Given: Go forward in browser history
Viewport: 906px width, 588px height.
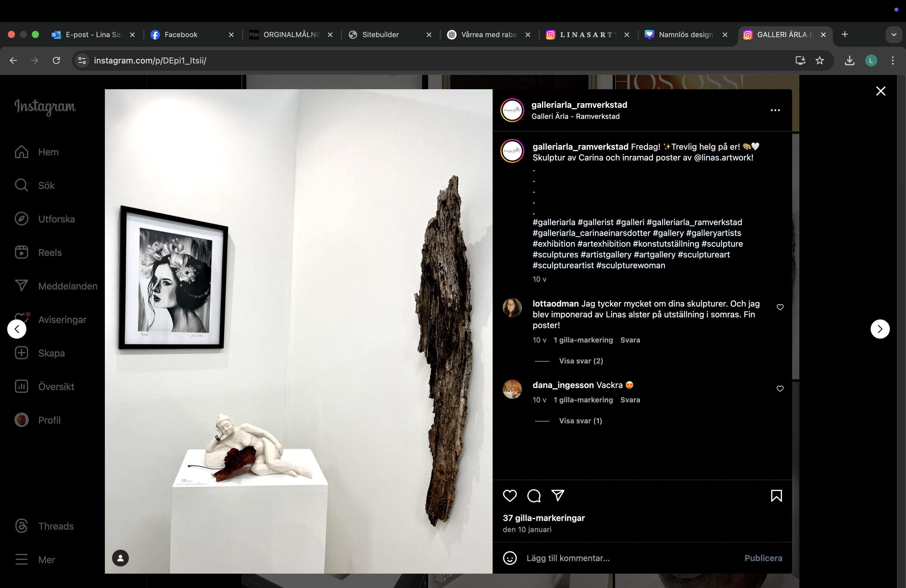Looking at the screenshot, I should [35, 60].
